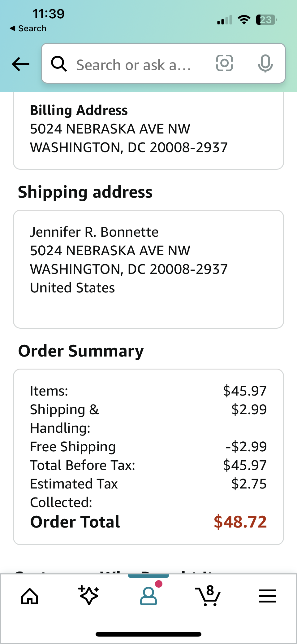The width and height of the screenshot is (297, 644).
Task: Open Rufus AI sparkle icon
Action: [89, 595]
